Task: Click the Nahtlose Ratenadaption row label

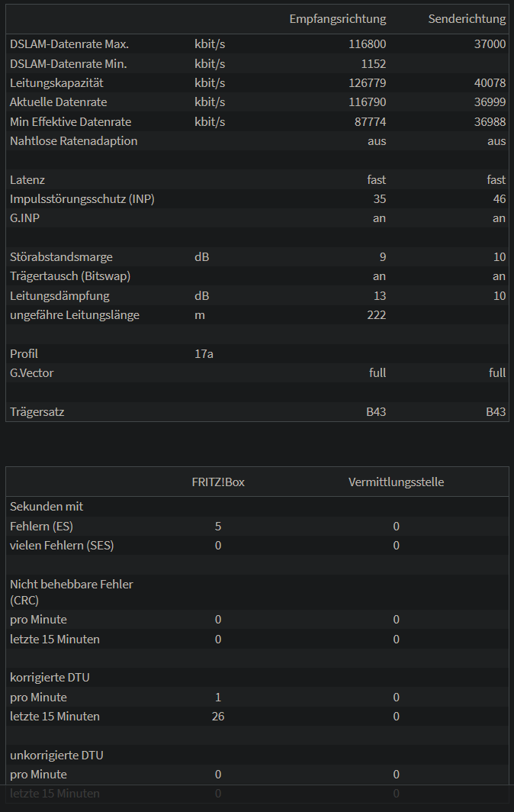Action: [x=73, y=141]
